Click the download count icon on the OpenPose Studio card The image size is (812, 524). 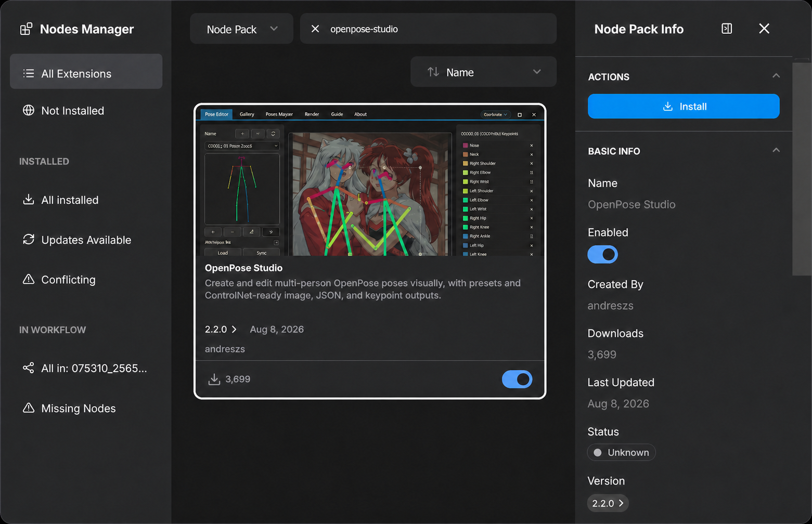tap(214, 379)
